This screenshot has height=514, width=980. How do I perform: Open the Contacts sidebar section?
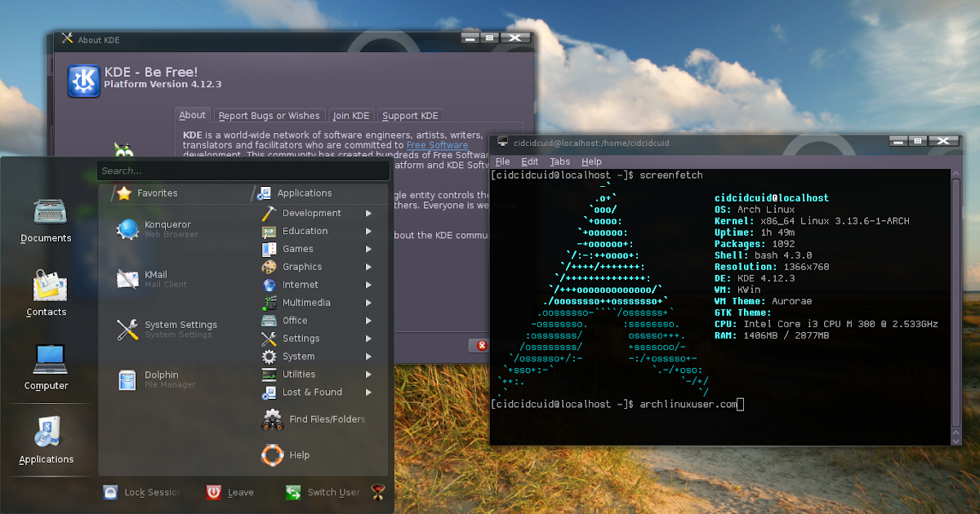tap(47, 294)
